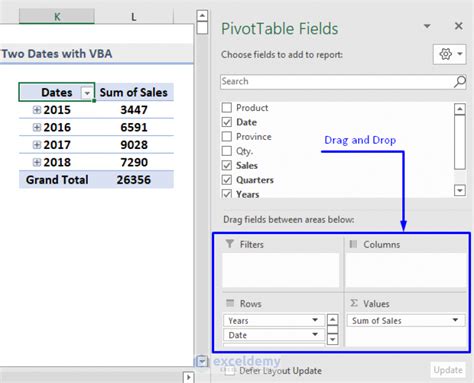Image resolution: width=474 pixels, height=383 pixels.
Task: Enable the Product field checkbox
Action: click(227, 108)
